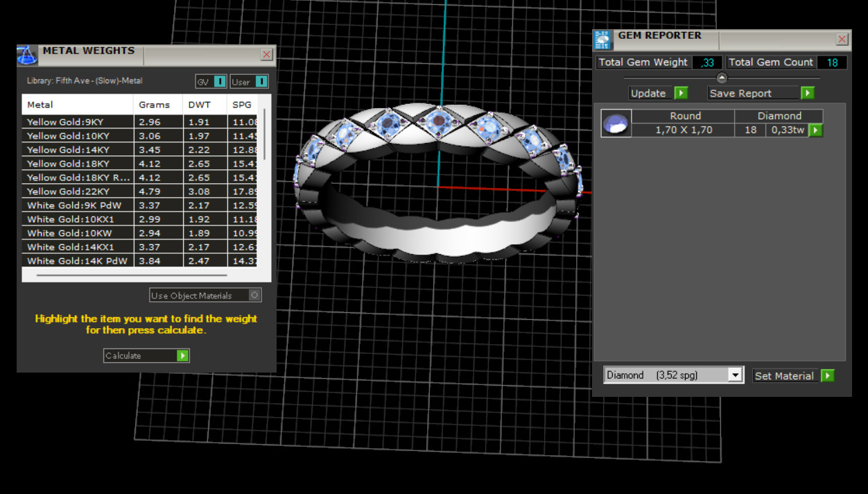Click the 3.06 grams cell

point(157,136)
